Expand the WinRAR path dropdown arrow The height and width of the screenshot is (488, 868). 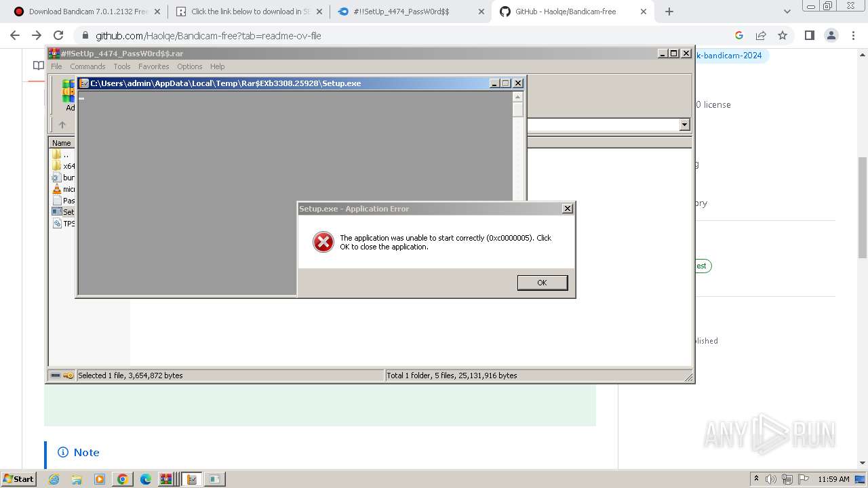(x=684, y=125)
